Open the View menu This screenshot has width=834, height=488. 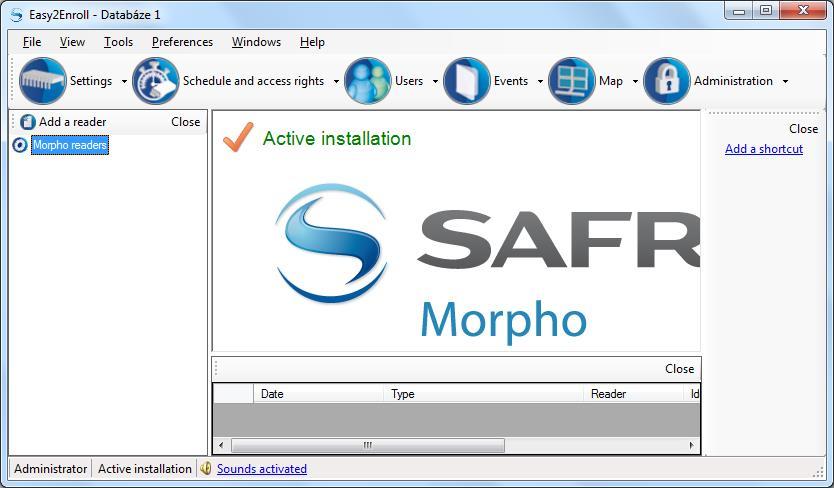click(72, 42)
